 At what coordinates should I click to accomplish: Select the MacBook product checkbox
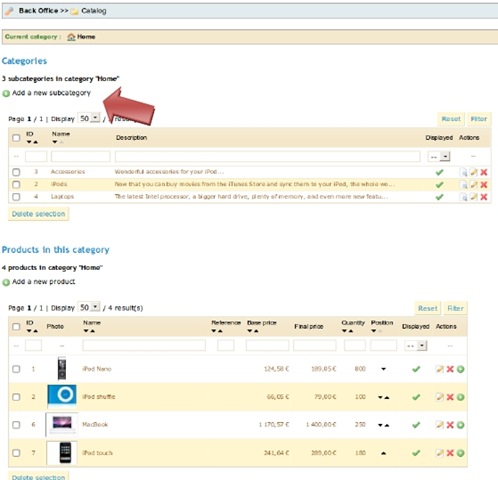click(16, 425)
